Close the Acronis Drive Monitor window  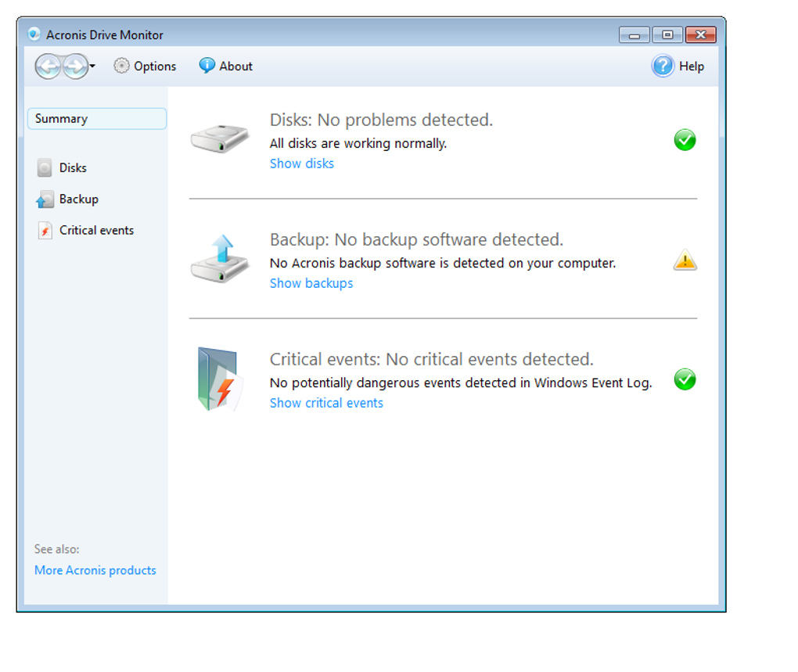701,35
